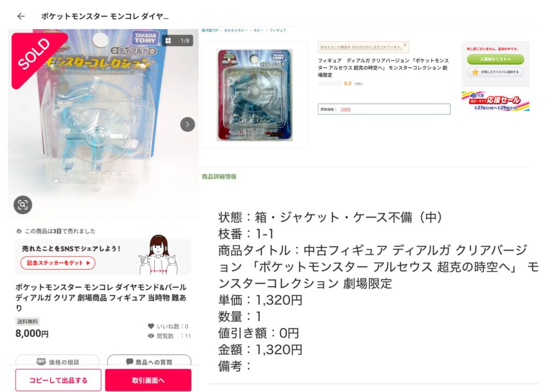
Task: Dismiss the order notice with X
Action: pos(405,45)
